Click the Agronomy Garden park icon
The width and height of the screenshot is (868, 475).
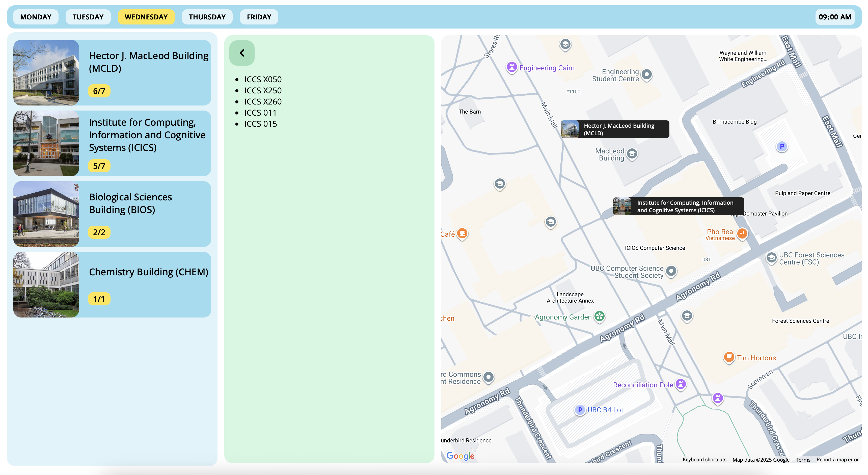pos(600,316)
